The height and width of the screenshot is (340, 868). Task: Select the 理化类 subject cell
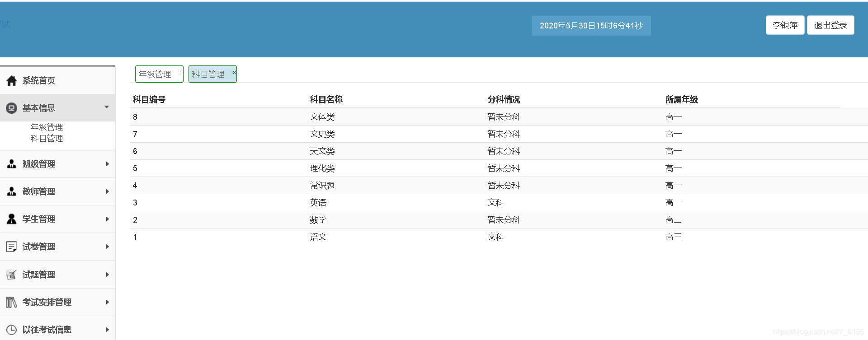click(322, 168)
